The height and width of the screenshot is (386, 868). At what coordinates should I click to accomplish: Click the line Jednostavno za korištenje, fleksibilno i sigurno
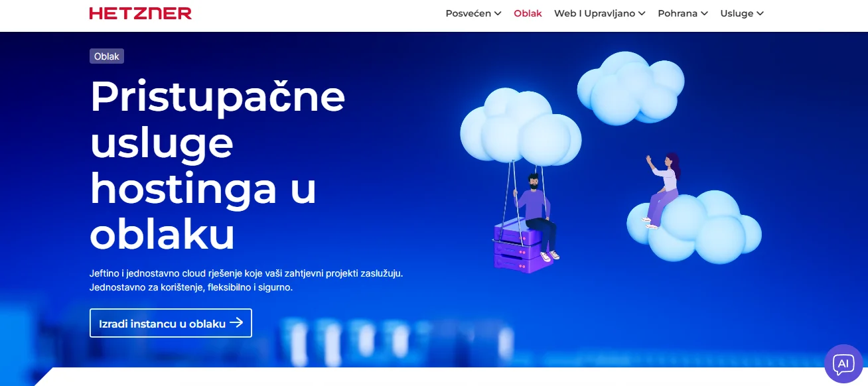point(191,289)
